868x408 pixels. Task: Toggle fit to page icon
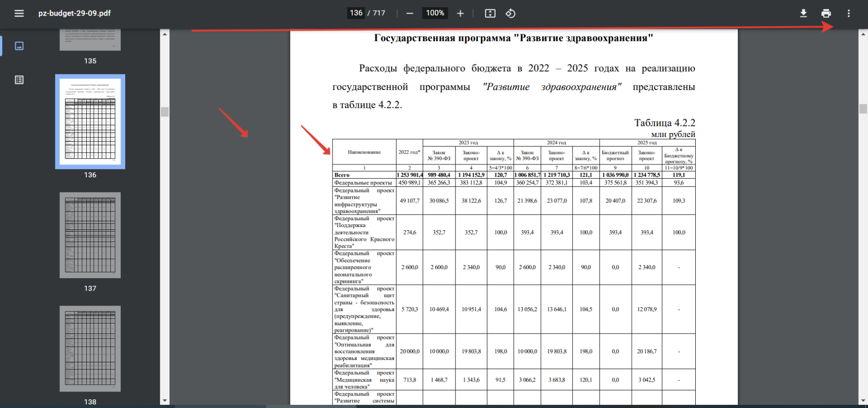[x=490, y=13]
